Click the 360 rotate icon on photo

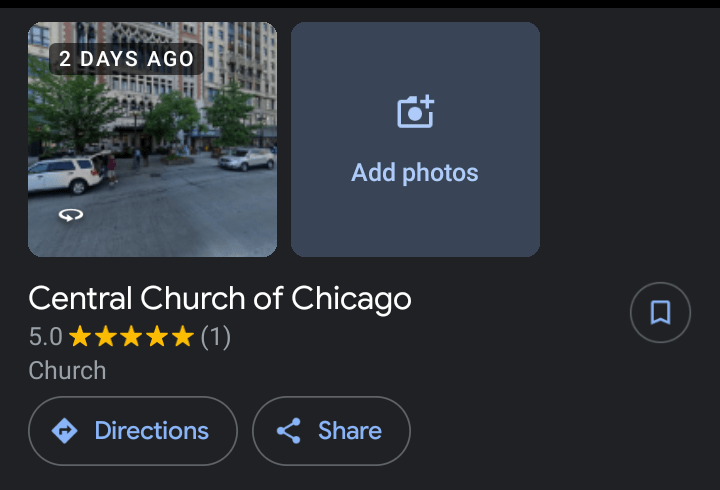point(71,214)
